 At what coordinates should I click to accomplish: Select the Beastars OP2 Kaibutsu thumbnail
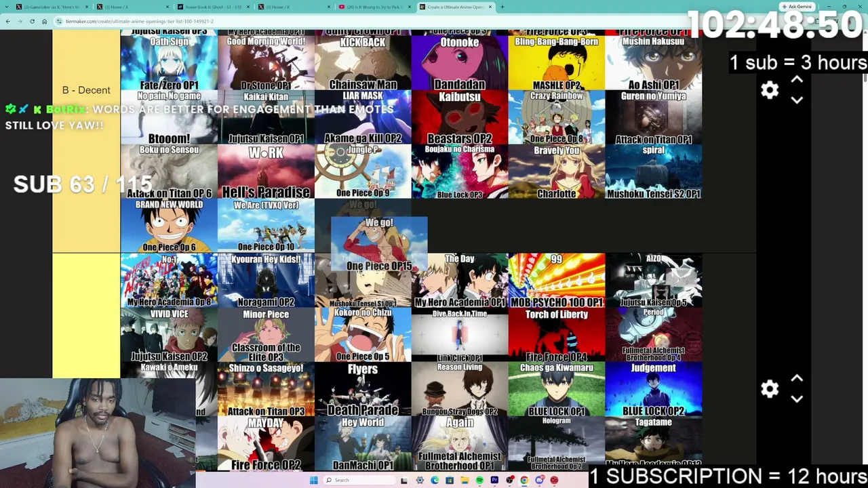[460, 117]
